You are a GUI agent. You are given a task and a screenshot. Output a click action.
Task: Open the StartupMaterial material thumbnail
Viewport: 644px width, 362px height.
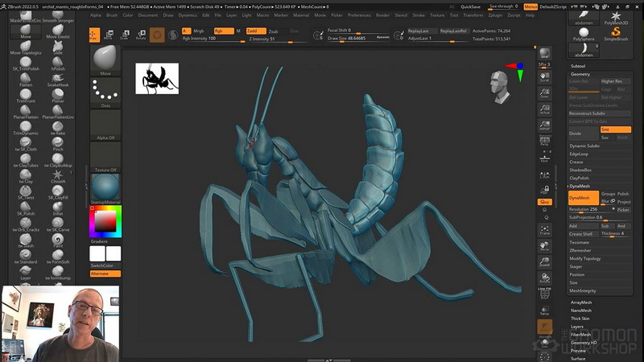click(x=105, y=188)
